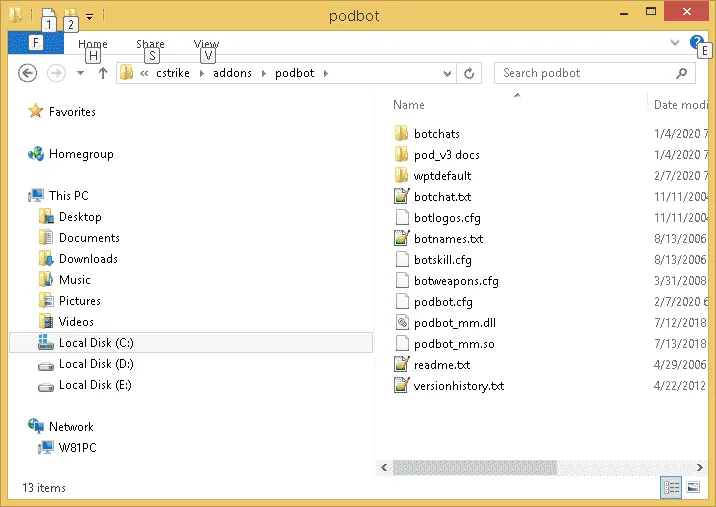Open the Share ribbon tab
The height and width of the screenshot is (507, 716).
150,44
